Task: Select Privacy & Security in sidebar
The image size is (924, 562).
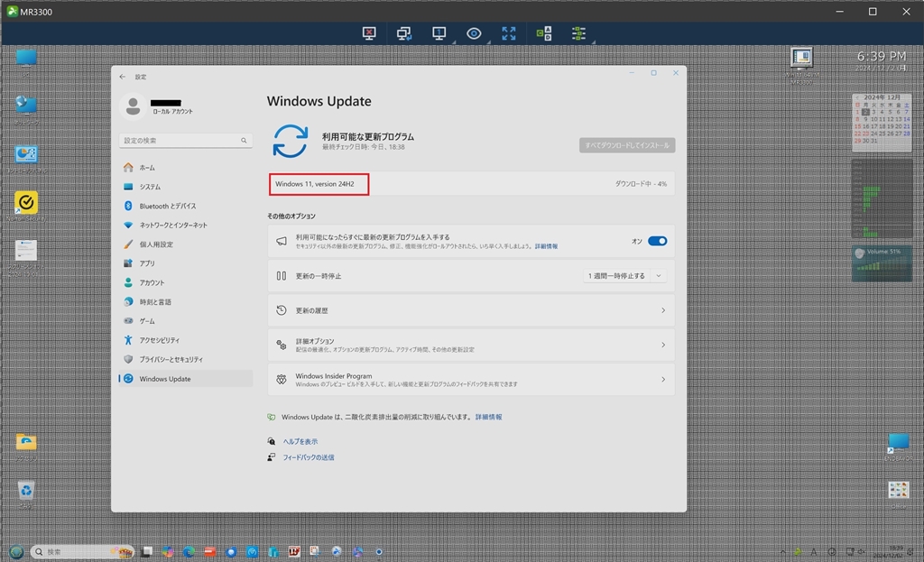Action: (186, 359)
